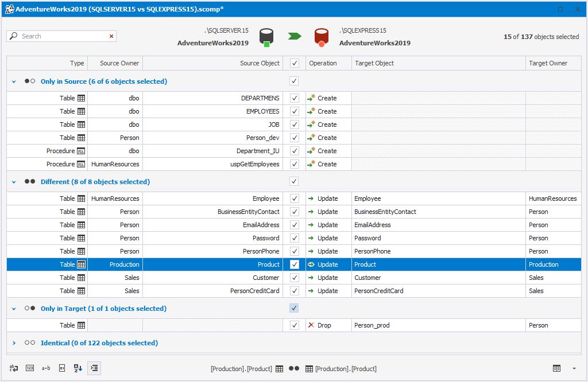Click the table icon next to the Person_prod row
The width and height of the screenshot is (588, 382).
[82, 325]
